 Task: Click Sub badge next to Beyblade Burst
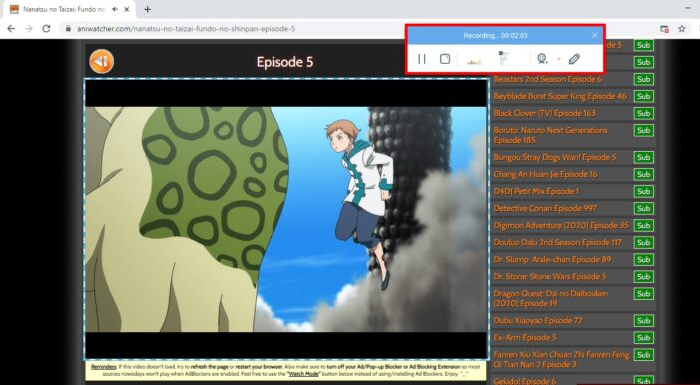tap(643, 96)
